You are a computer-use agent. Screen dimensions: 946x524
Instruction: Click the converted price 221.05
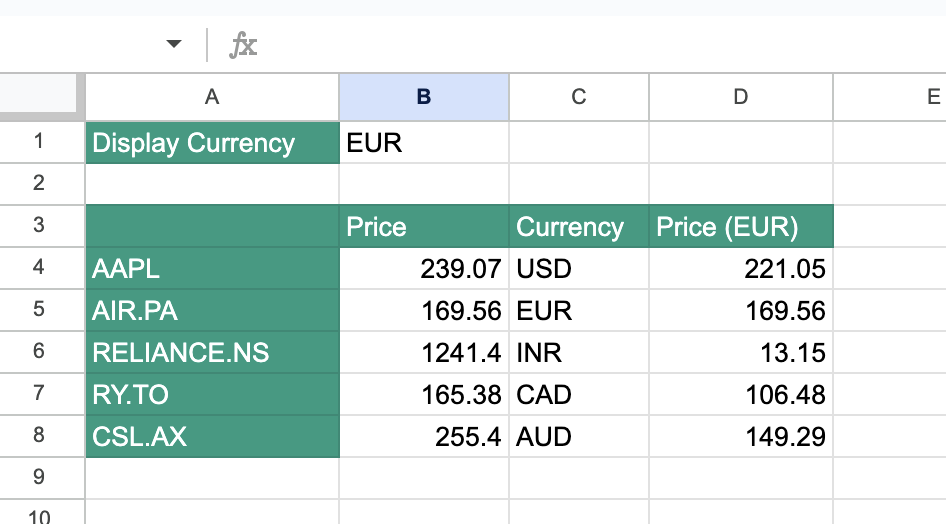point(741,268)
